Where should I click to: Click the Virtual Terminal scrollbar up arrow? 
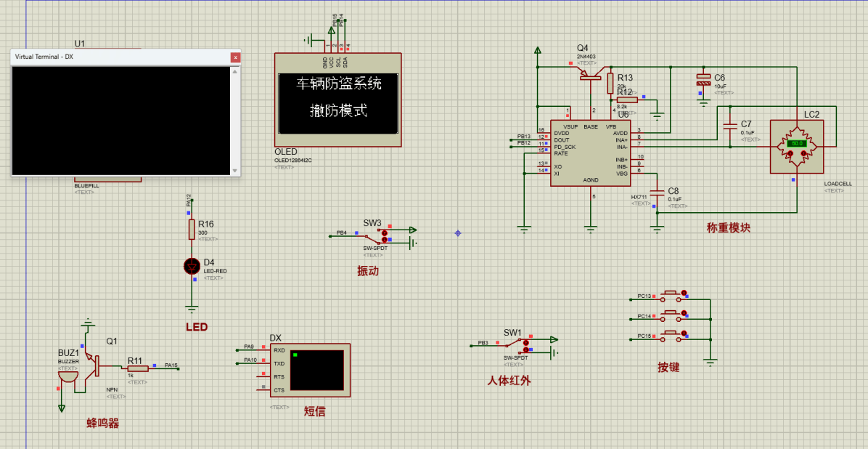coord(234,71)
